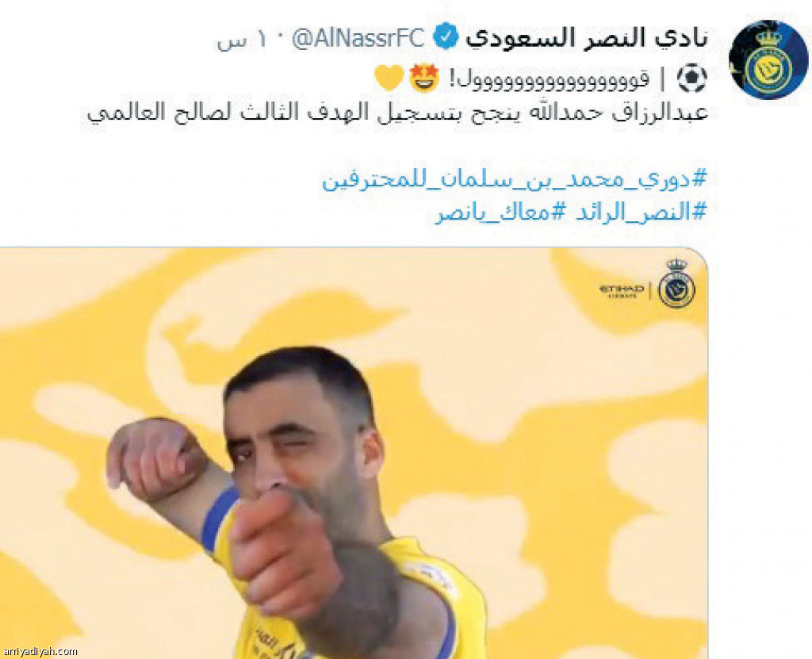Click the arriyadiyah.com watermark
812x659 pixels.
[x=40, y=651]
